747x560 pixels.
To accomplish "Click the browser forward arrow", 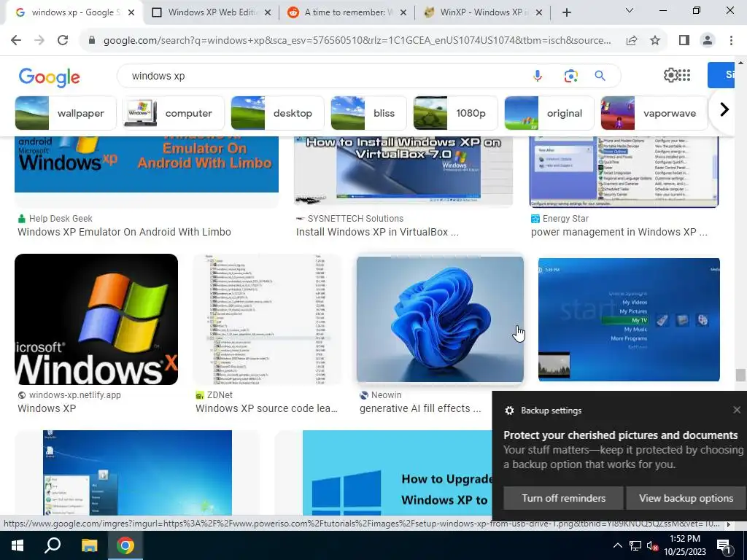I will click(x=39, y=41).
